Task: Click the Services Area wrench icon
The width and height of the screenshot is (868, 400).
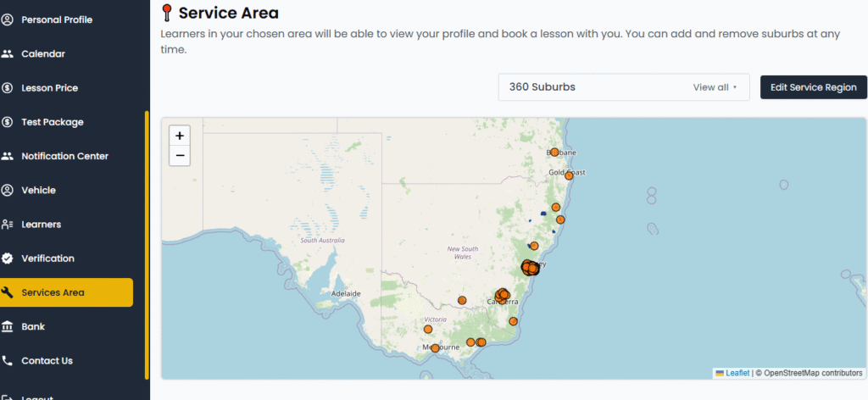Action: (8, 292)
